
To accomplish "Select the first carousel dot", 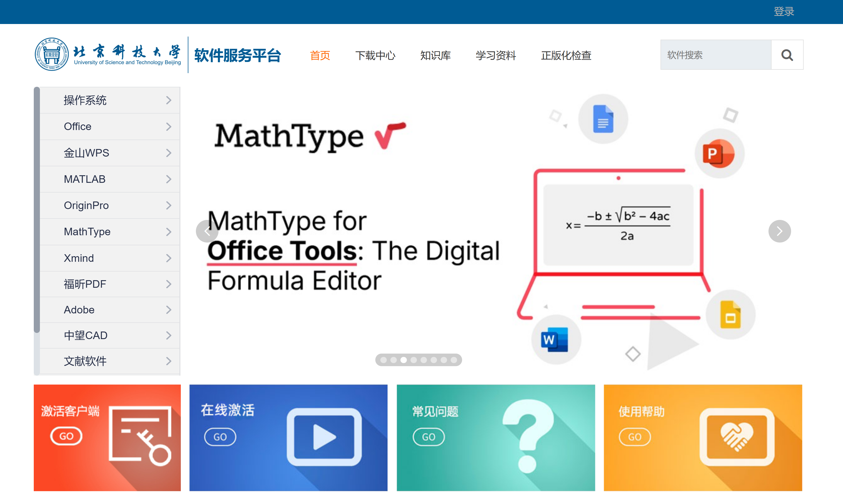I will [x=383, y=360].
